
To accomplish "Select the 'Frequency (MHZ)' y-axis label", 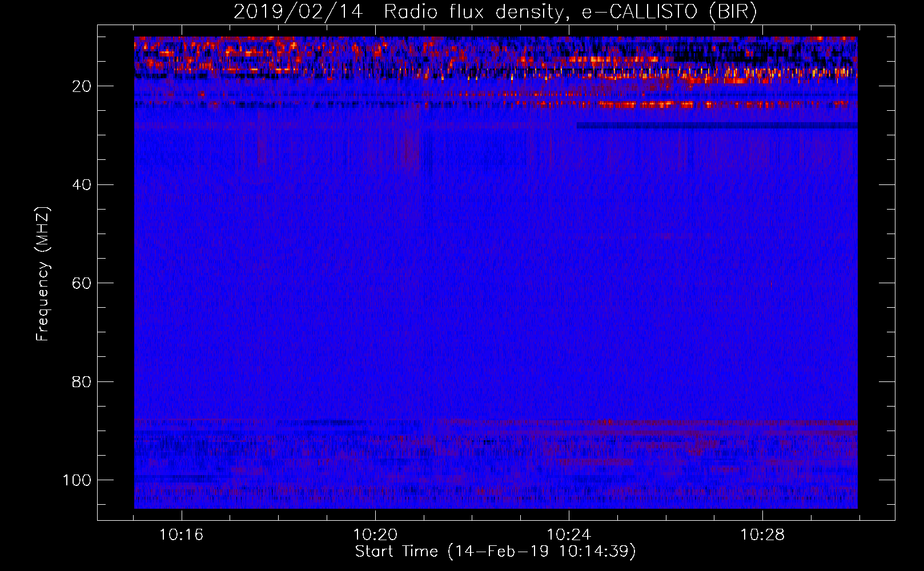I will click(x=43, y=274).
